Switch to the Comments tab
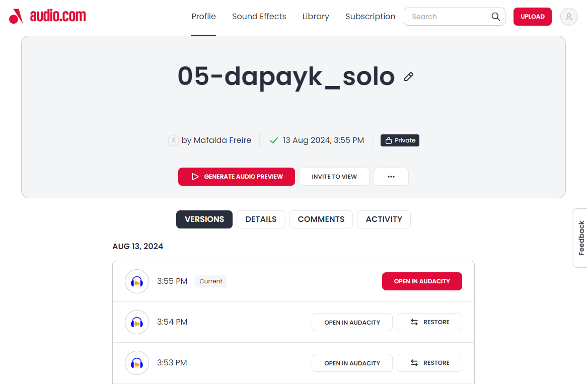588x384 pixels. [x=321, y=219]
